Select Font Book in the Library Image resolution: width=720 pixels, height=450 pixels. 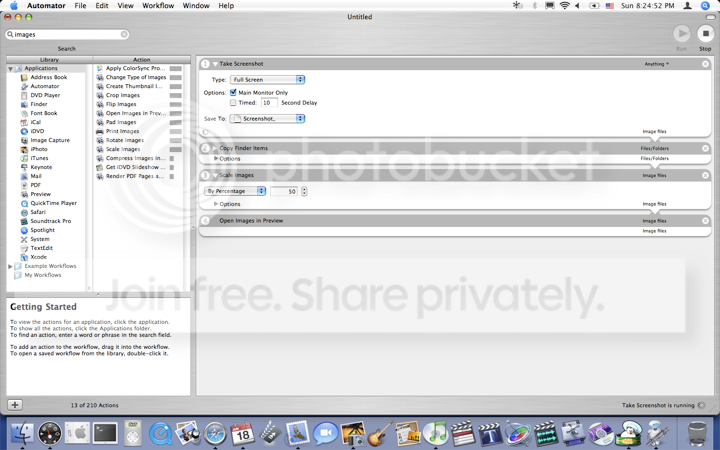pyautogui.click(x=44, y=113)
